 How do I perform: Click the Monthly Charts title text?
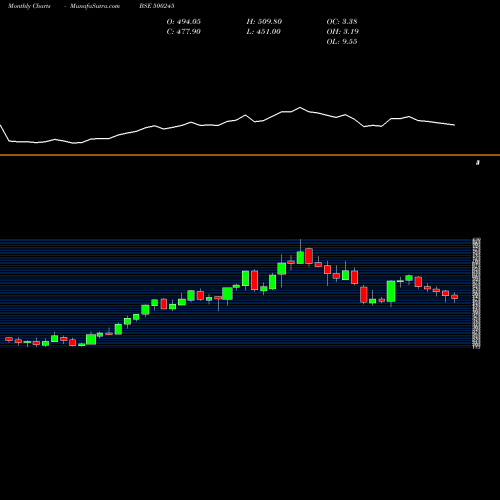[29, 6]
